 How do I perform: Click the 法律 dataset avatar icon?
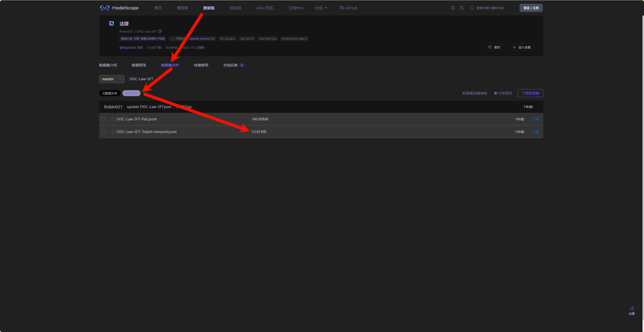point(112,24)
